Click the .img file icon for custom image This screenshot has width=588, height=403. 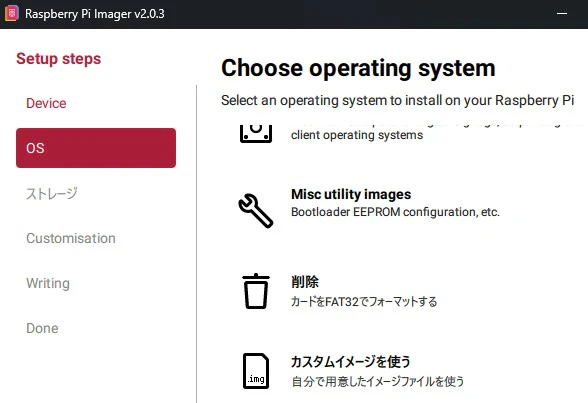click(256, 371)
